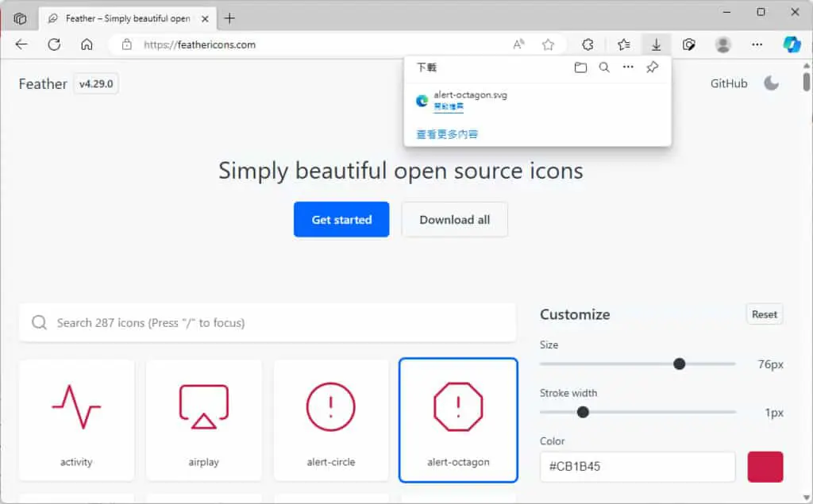Open the red color swatch picker
This screenshot has height=504, width=813.
(765, 467)
